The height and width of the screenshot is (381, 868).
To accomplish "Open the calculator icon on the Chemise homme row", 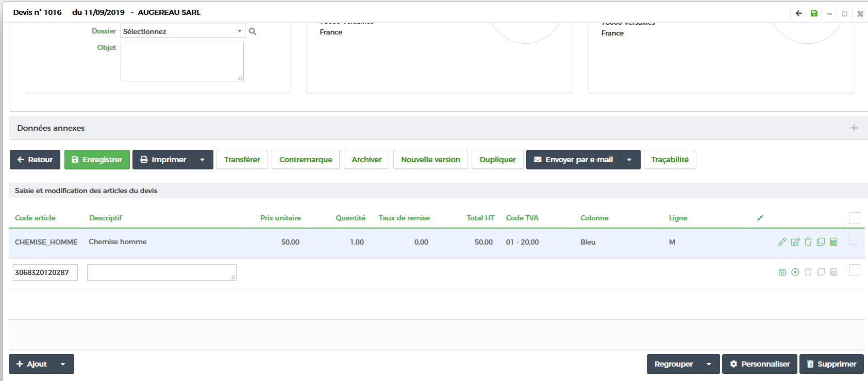I will tap(833, 242).
